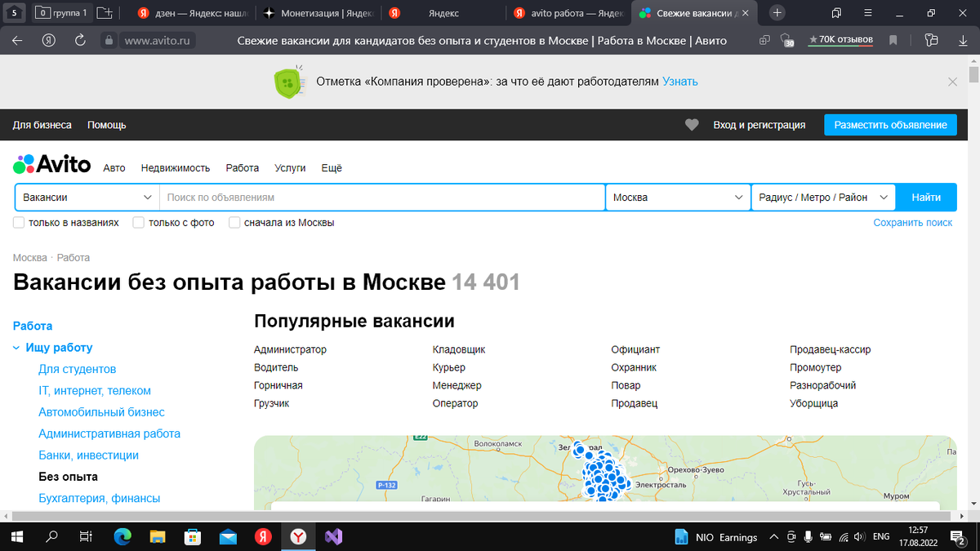The height and width of the screenshot is (551, 980).
Task: Click the Avito logo
Action: point(52,164)
